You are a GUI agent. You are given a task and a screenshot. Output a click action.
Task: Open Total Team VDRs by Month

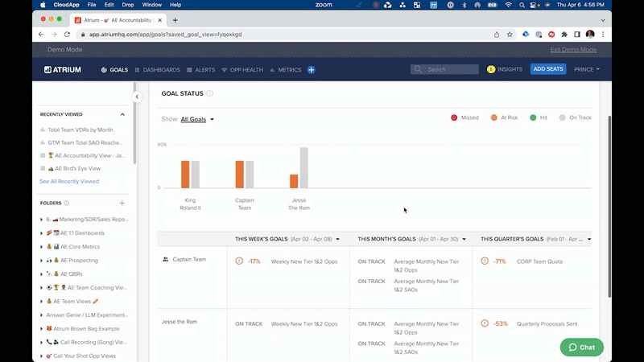[80, 130]
